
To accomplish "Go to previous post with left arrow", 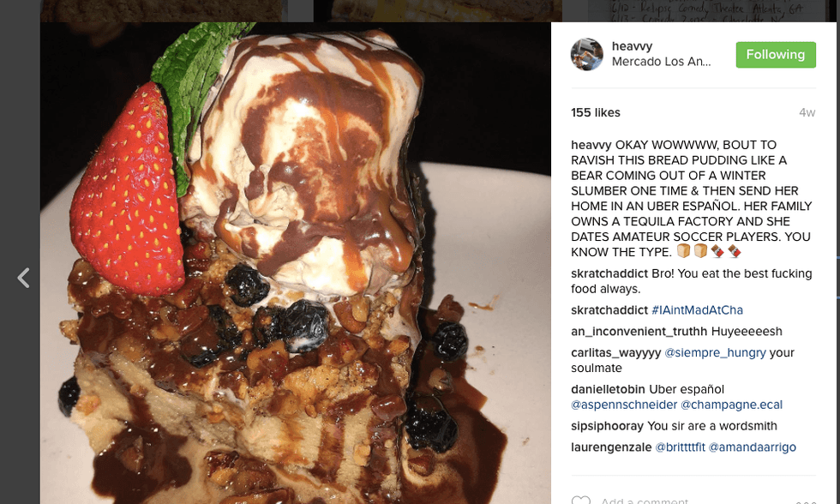I will pyautogui.click(x=23, y=278).
